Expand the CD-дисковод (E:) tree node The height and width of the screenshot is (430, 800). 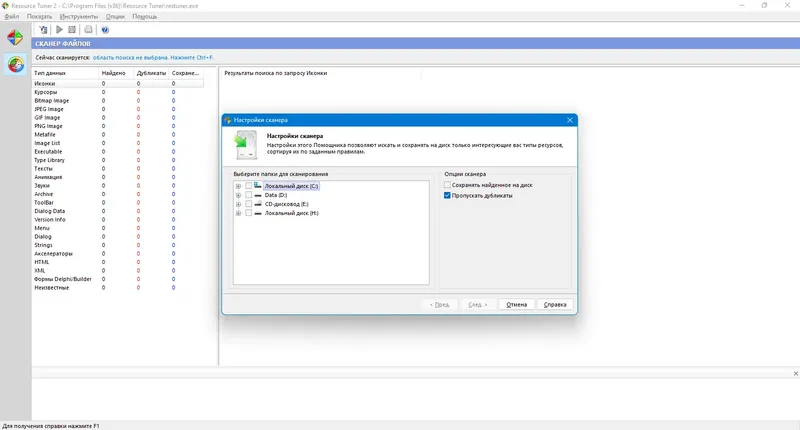coord(238,204)
